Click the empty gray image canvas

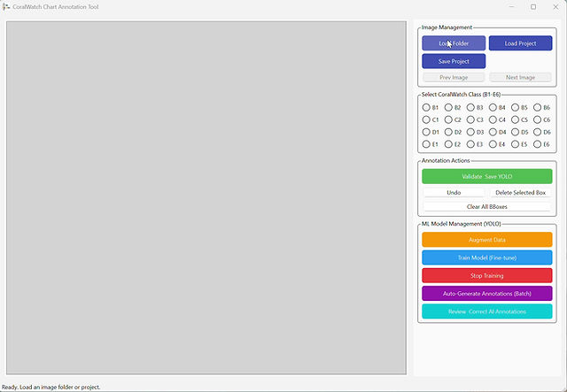click(206, 197)
